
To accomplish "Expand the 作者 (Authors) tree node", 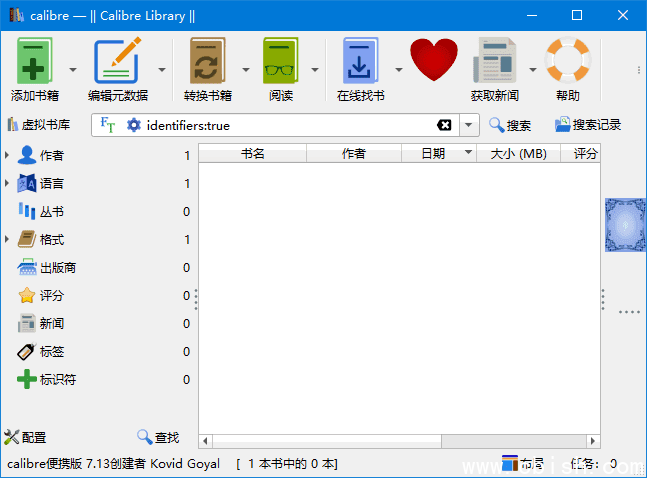I will click(x=8, y=156).
